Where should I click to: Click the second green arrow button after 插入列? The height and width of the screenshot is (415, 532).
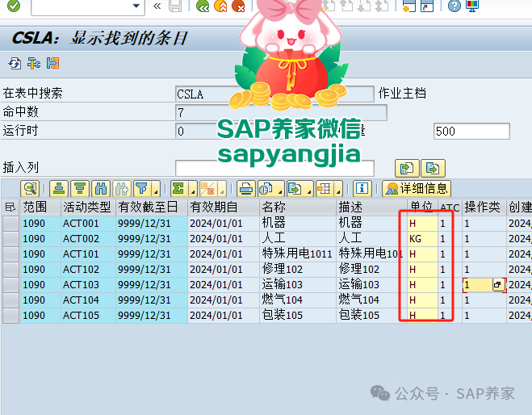point(433,168)
